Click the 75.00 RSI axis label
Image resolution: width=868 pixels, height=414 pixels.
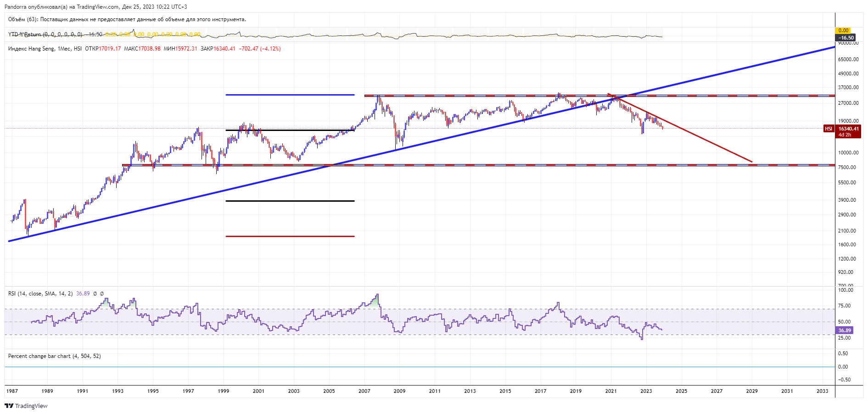[x=844, y=306]
